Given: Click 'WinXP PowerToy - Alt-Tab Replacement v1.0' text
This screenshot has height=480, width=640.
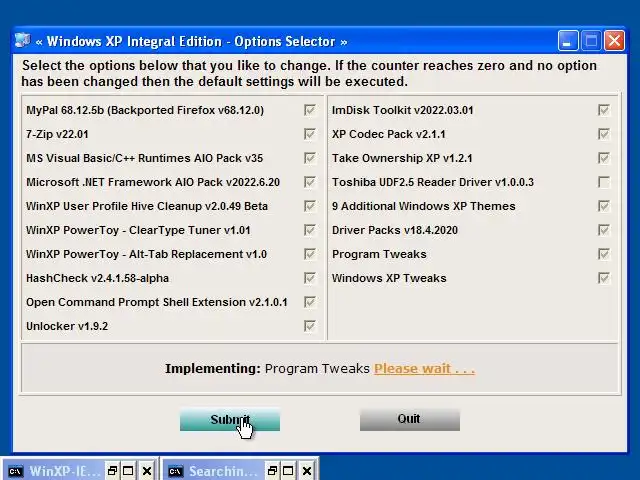Looking at the screenshot, I should click(147, 254).
